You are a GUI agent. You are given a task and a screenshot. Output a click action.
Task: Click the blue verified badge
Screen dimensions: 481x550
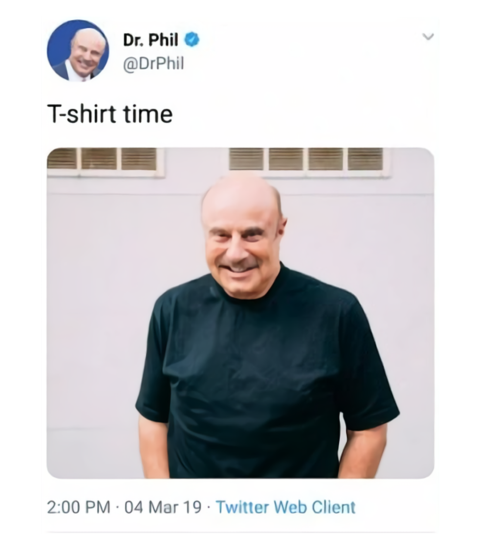pos(192,39)
